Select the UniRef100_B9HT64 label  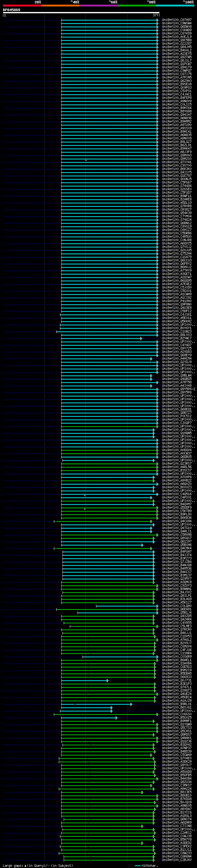(176, 108)
